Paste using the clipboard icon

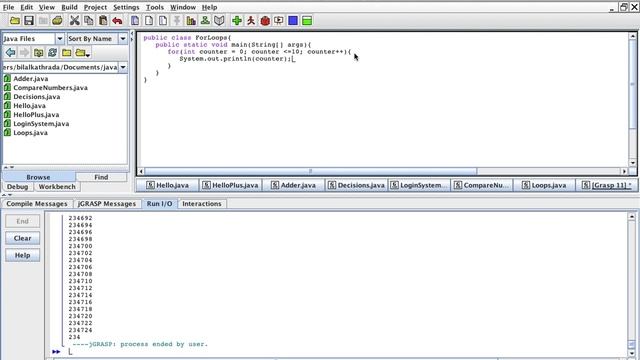(103, 20)
